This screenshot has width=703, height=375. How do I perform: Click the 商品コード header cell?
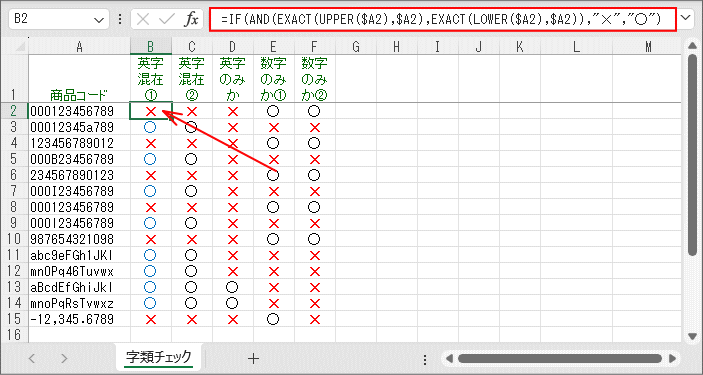click(79, 79)
